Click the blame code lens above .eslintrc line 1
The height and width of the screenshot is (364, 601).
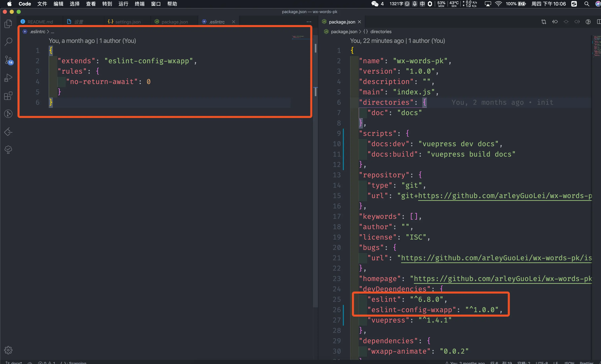pyautogui.click(x=92, y=41)
